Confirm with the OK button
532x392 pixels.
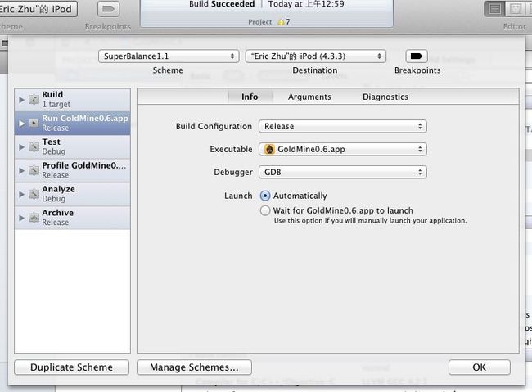(x=479, y=367)
